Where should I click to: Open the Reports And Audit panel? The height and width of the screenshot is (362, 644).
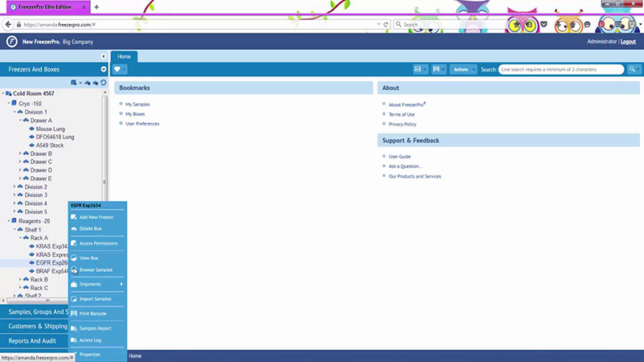[34, 340]
